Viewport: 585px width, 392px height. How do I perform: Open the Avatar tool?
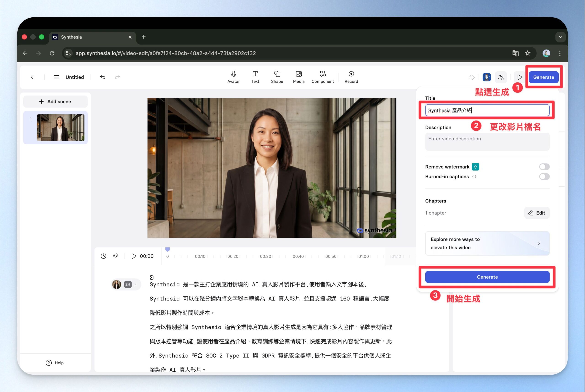pos(233,77)
